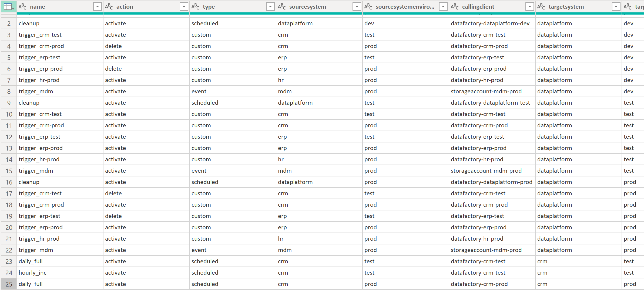Click the ABC data type icon on the type column
The height and width of the screenshot is (290, 644).
(x=195, y=6)
